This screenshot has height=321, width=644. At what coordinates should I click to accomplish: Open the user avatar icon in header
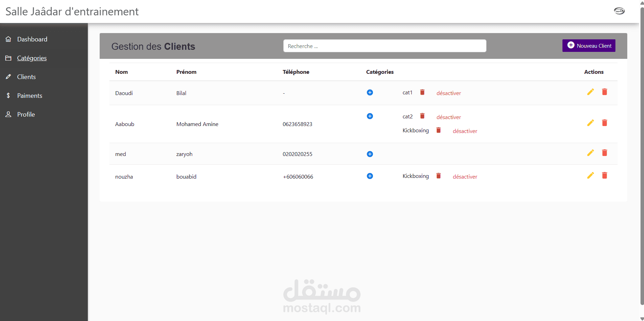pyautogui.click(x=619, y=11)
